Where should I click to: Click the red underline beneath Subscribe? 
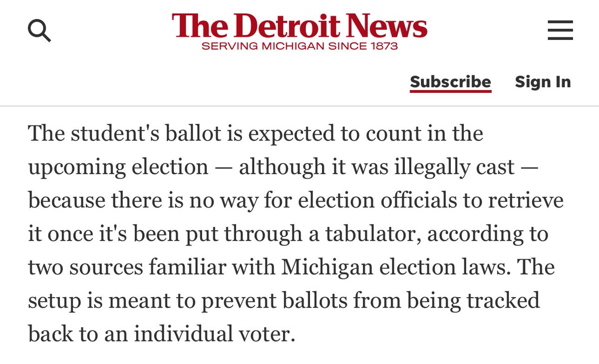coord(450,91)
